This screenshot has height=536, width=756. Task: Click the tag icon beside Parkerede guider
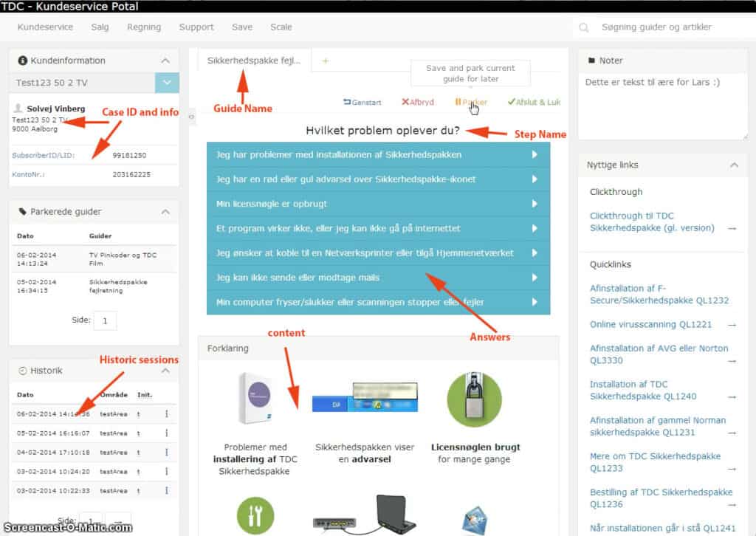[x=22, y=212]
